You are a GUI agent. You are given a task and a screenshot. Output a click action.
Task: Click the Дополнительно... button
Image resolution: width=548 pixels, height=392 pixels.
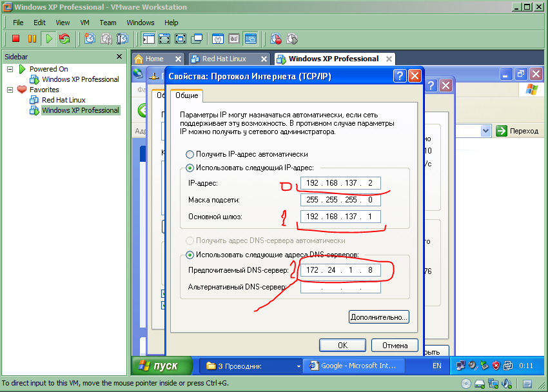pyautogui.click(x=379, y=317)
